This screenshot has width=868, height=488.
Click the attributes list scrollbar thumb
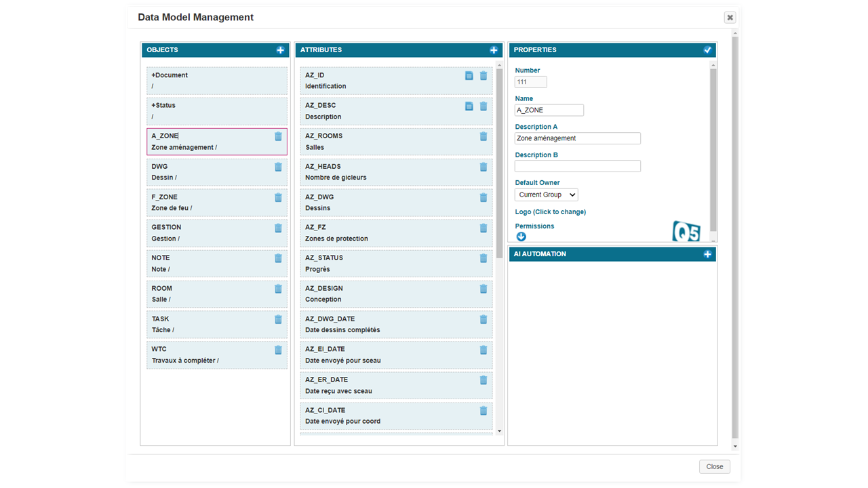point(500,163)
